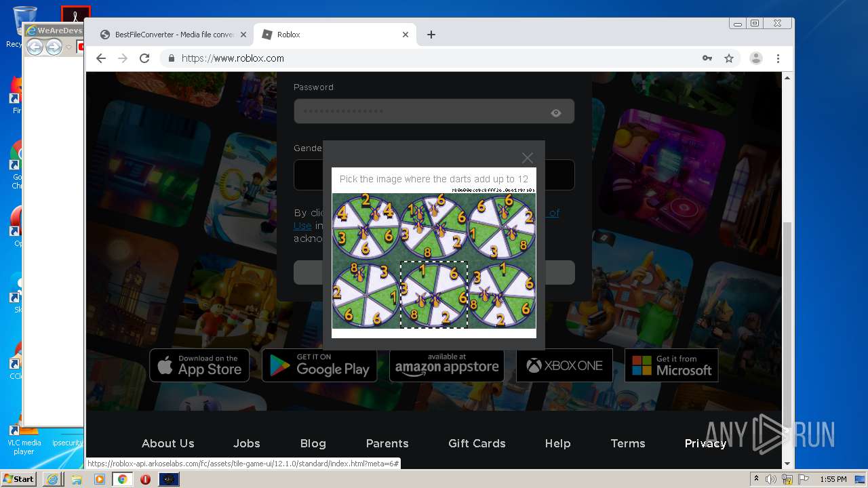868x488 pixels.
Task: Toggle password visibility eye icon
Action: pyautogui.click(x=556, y=113)
